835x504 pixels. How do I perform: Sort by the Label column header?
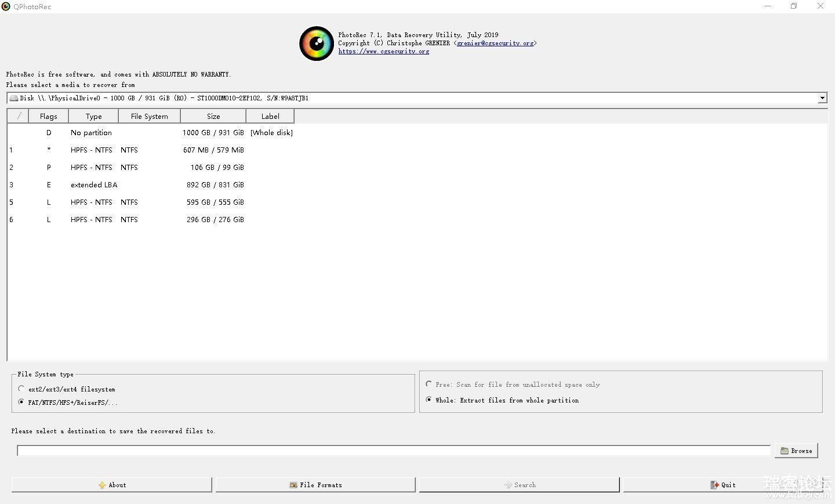[x=270, y=116]
